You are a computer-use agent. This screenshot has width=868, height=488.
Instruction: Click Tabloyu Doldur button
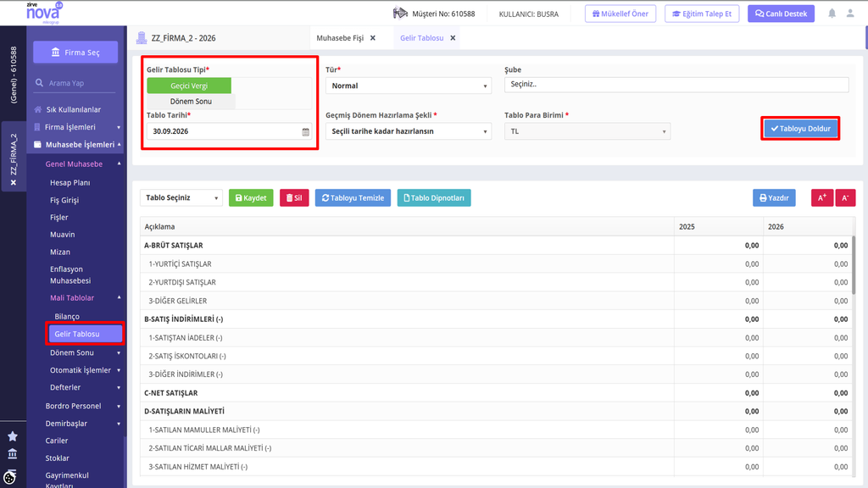tap(800, 129)
